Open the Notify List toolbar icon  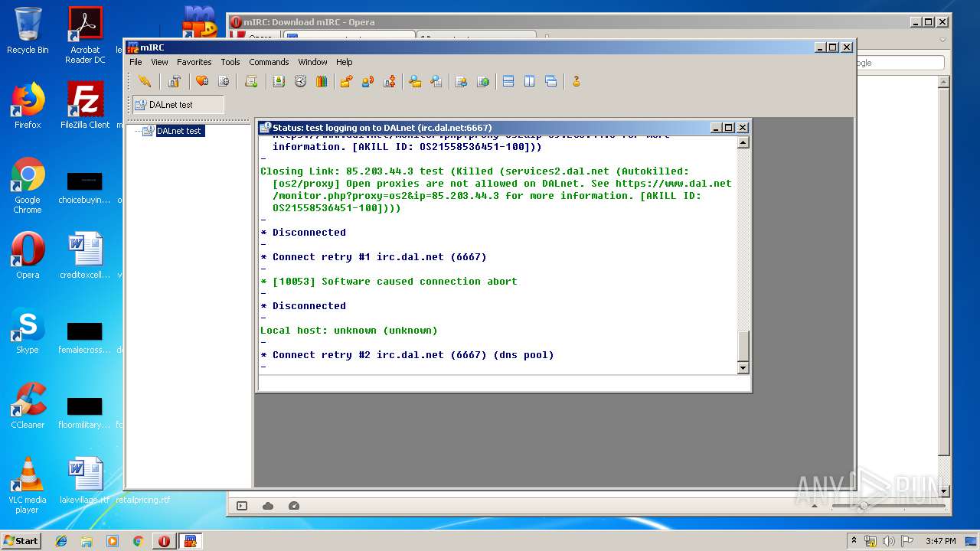pos(461,81)
